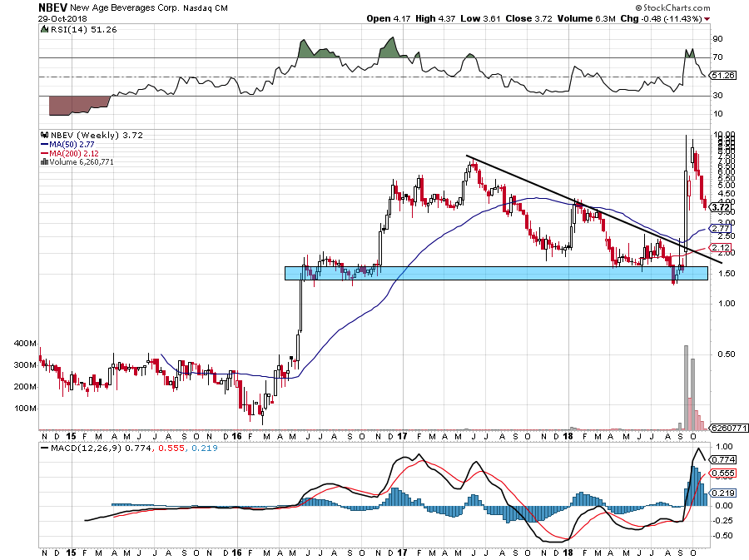The image size is (749, 560).
Task: Select the MACD(12,26,9) 0.774 legend label
Action: tap(100, 448)
